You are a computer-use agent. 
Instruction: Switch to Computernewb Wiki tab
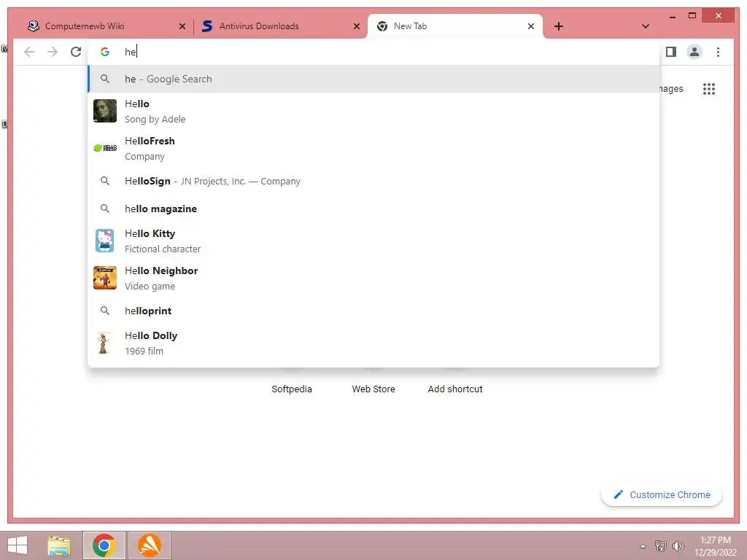[107, 26]
